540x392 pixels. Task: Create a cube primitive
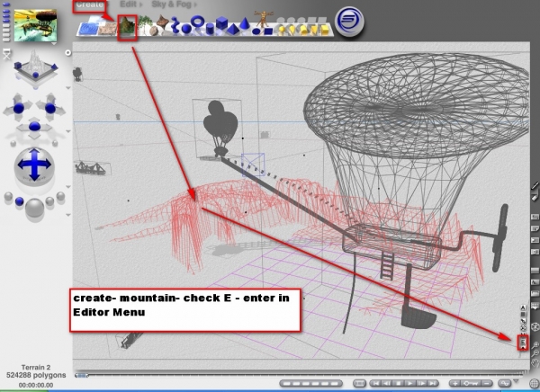coord(221,23)
